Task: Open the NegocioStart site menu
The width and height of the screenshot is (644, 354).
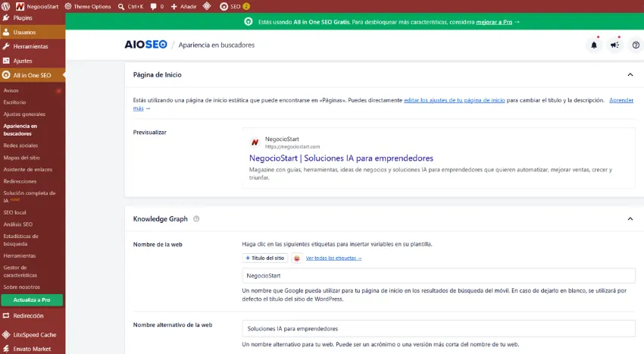Action: pos(37,6)
